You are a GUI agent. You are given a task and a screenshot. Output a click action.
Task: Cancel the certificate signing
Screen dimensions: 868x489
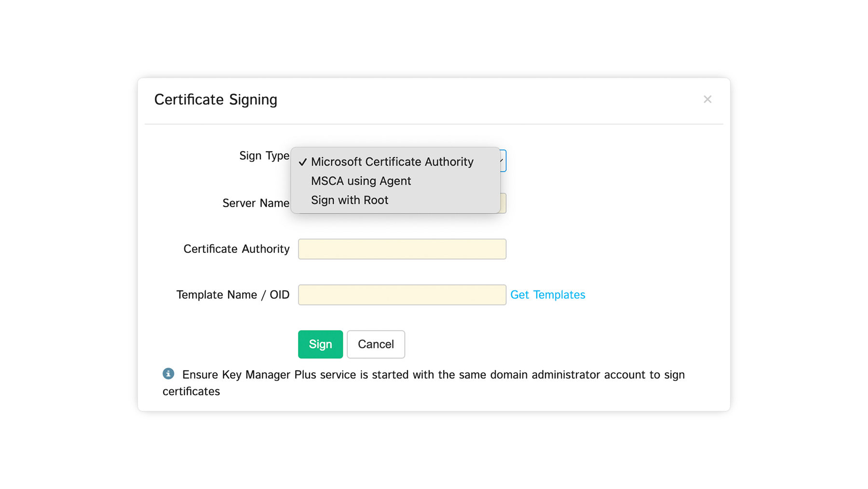(376, 344)
